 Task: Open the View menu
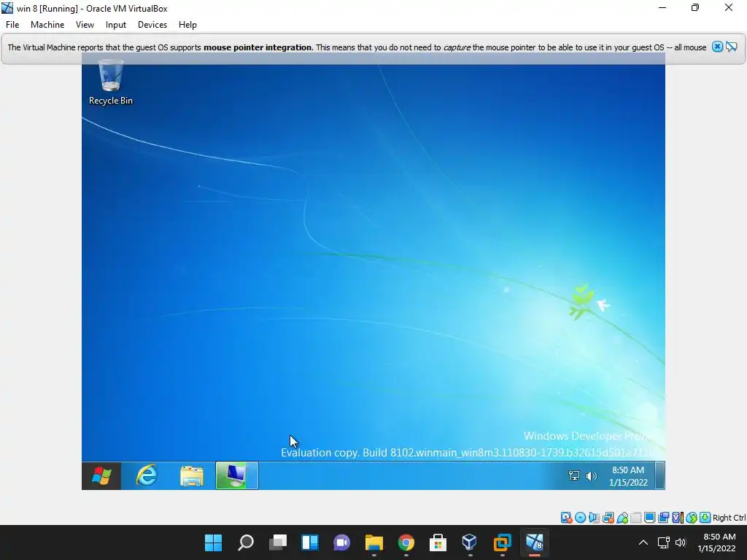pos(85,25)
